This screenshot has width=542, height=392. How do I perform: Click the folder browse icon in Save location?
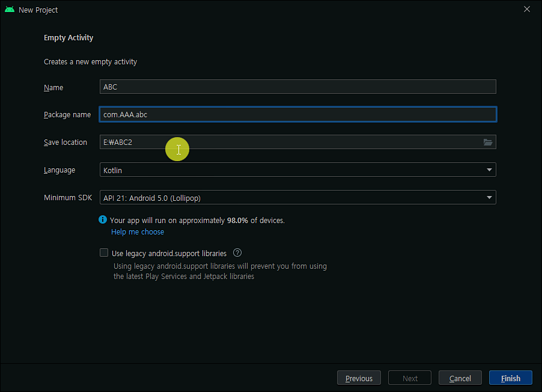pyautogui.click(x=487, y=142)
